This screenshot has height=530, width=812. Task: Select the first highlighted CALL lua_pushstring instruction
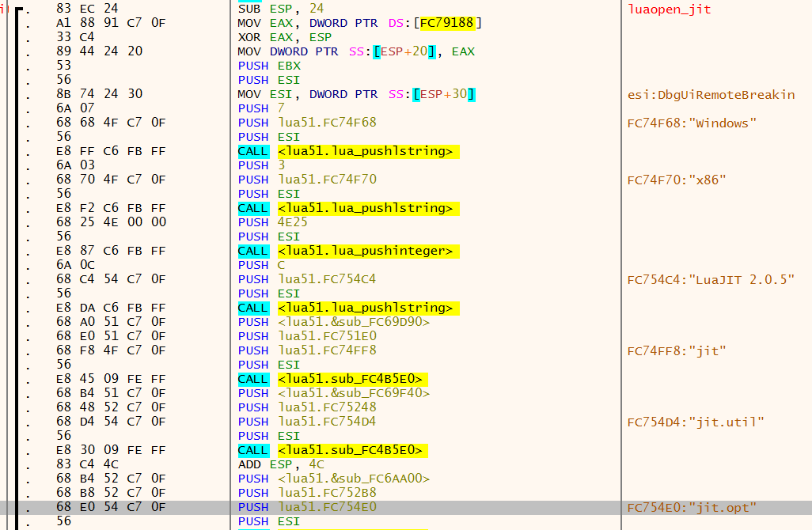(350, 151)
